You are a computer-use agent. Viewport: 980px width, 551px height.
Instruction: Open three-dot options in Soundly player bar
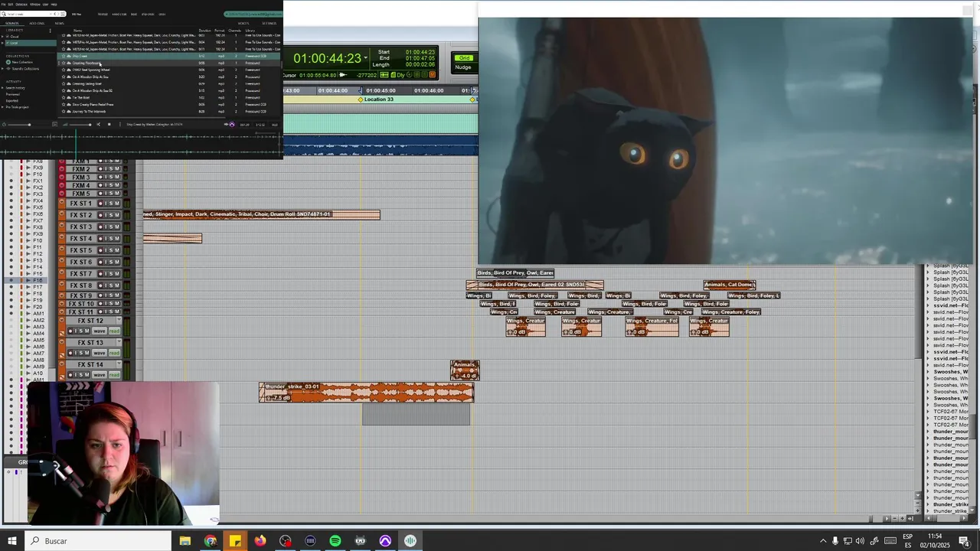[x=120, y=124]
